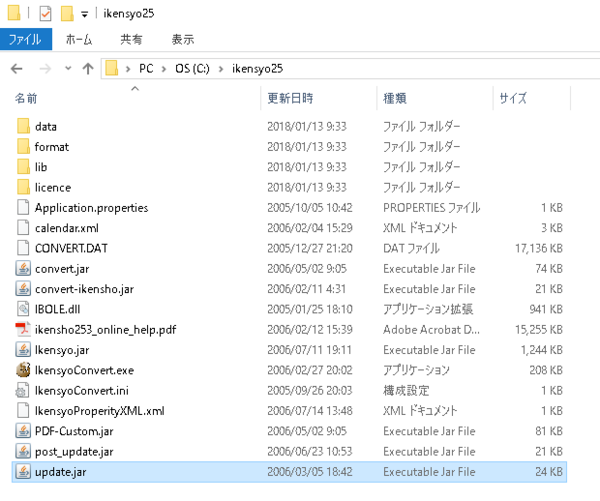Click the Application.properties file icon
This screenshot has width=600, height=501.
[x=23, y=207]
